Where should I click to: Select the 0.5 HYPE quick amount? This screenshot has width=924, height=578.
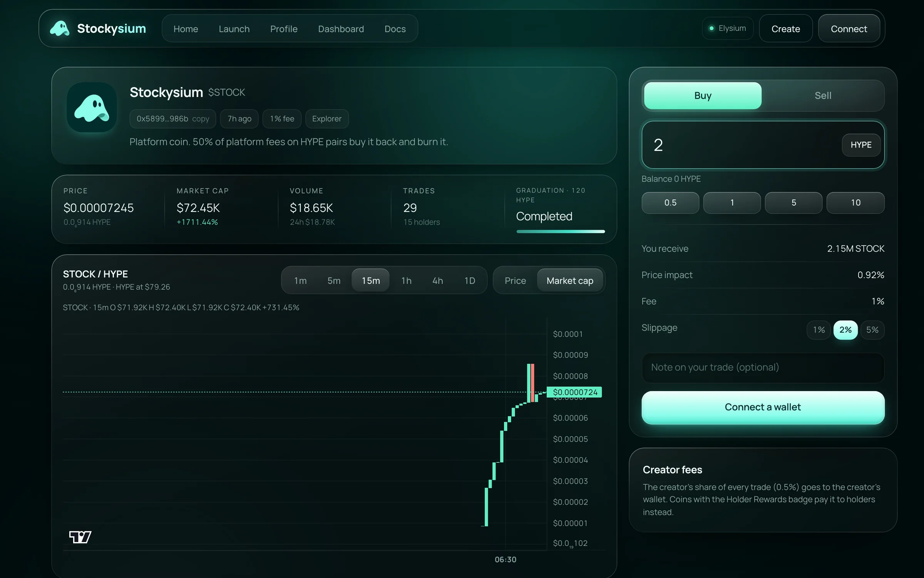[670, 203]
